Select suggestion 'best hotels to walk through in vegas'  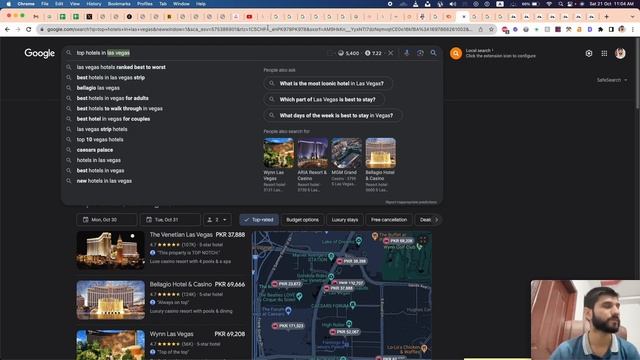120,109
